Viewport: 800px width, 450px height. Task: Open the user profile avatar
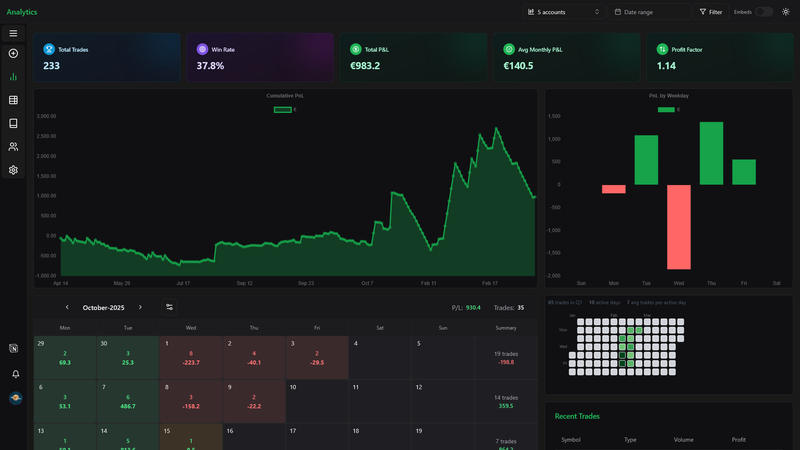15,398
